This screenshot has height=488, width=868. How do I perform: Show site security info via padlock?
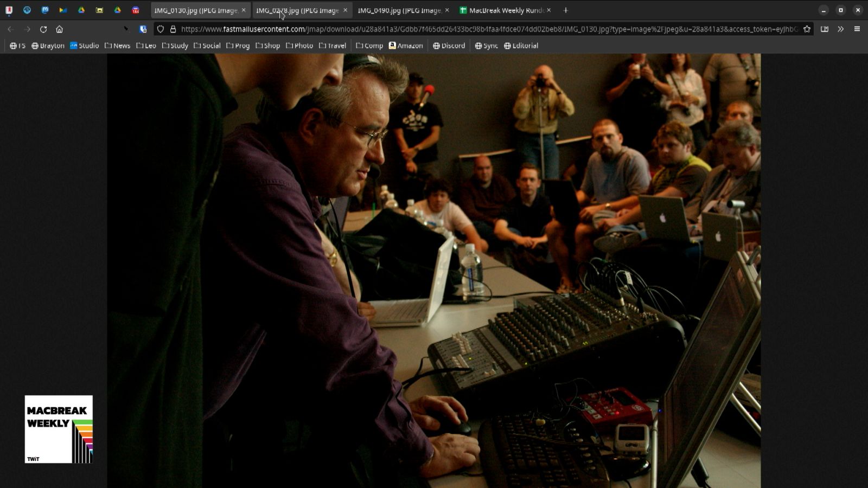[x=173, y=29]
